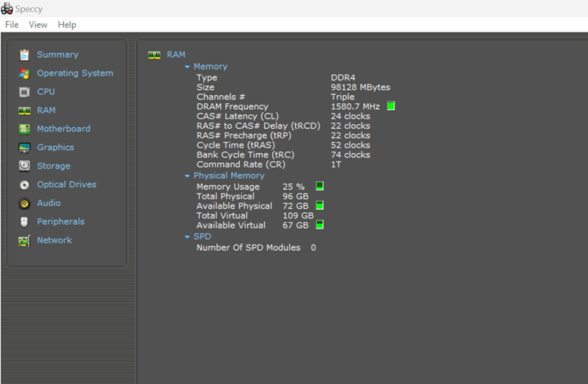
Task: Collapse the Physical Memory section arrow
Action: 187,176
